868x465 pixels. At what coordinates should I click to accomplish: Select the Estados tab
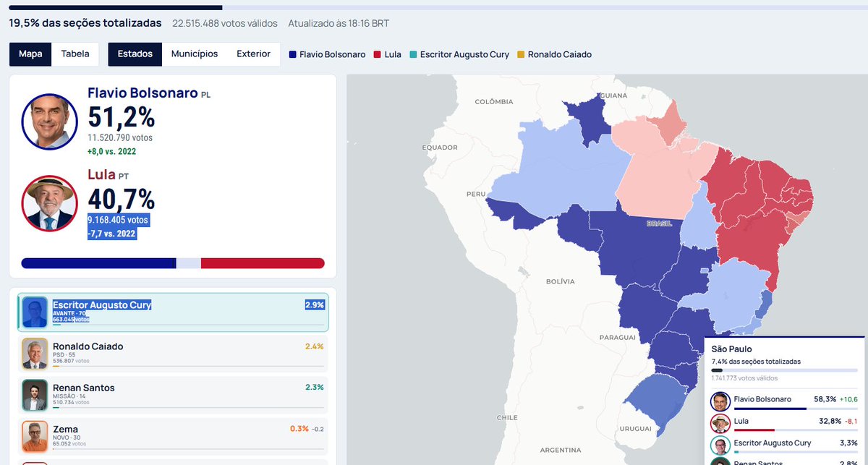135,54
